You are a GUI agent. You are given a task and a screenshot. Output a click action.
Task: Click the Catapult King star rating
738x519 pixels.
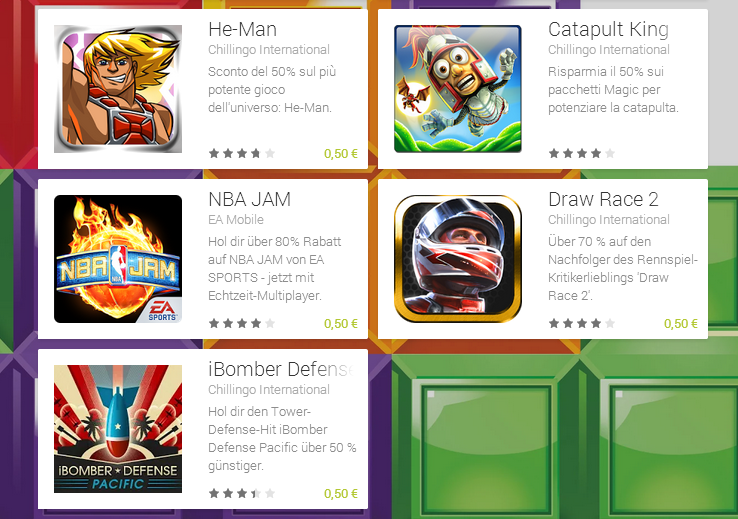click(x=582, y=153)
